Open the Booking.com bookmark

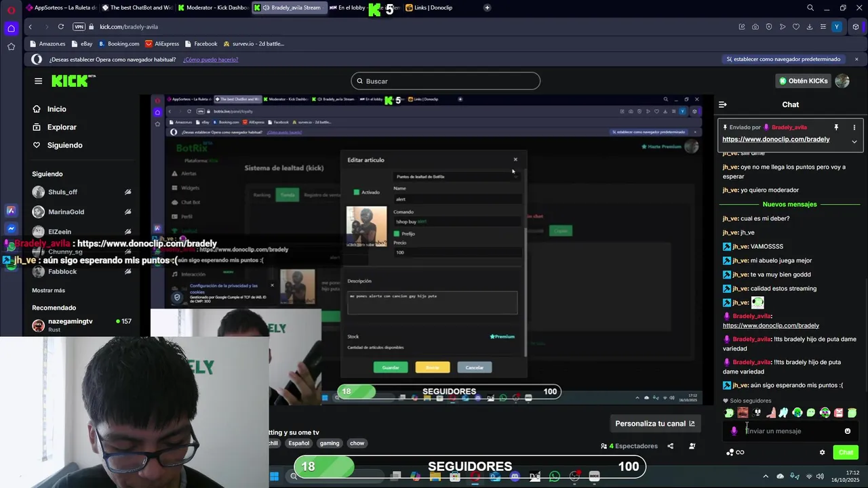119,43
